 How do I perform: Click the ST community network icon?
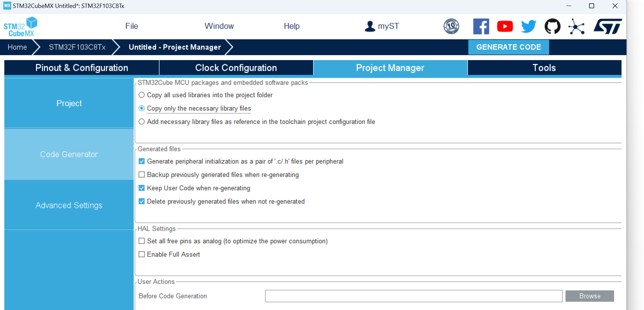click(577, 26)
